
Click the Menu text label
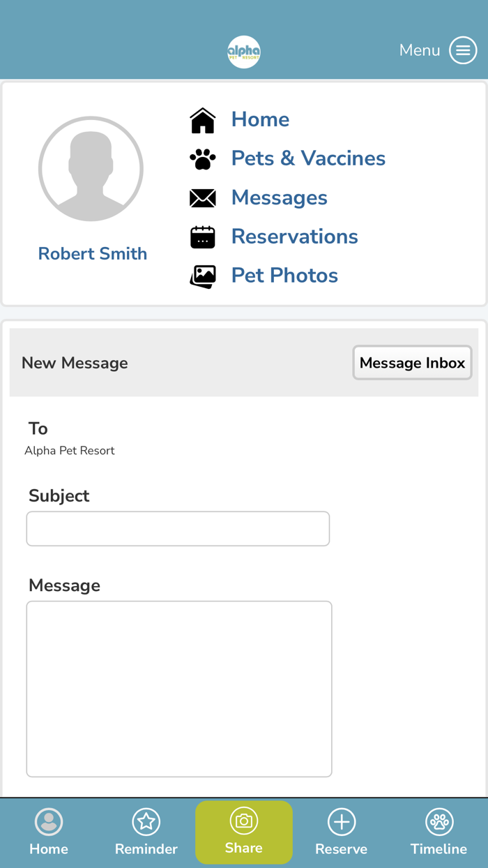click(x=419, y=50)
